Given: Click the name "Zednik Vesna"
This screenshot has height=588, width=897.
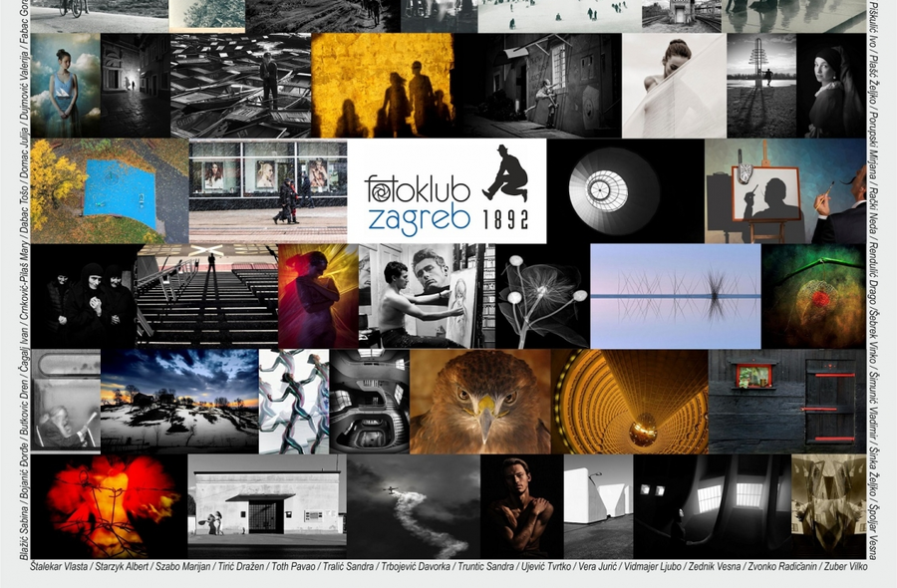Looking at the screenshot, I should 715,567.
